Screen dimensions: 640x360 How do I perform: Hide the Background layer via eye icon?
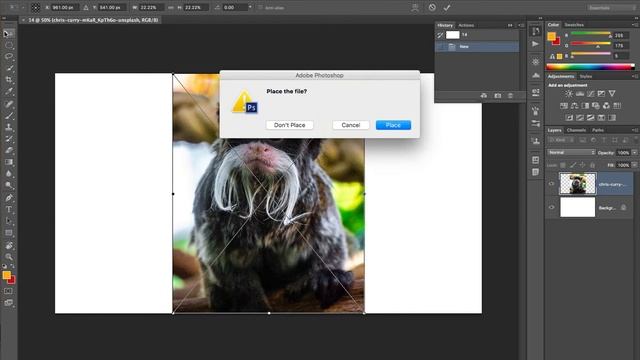[551, 207]
